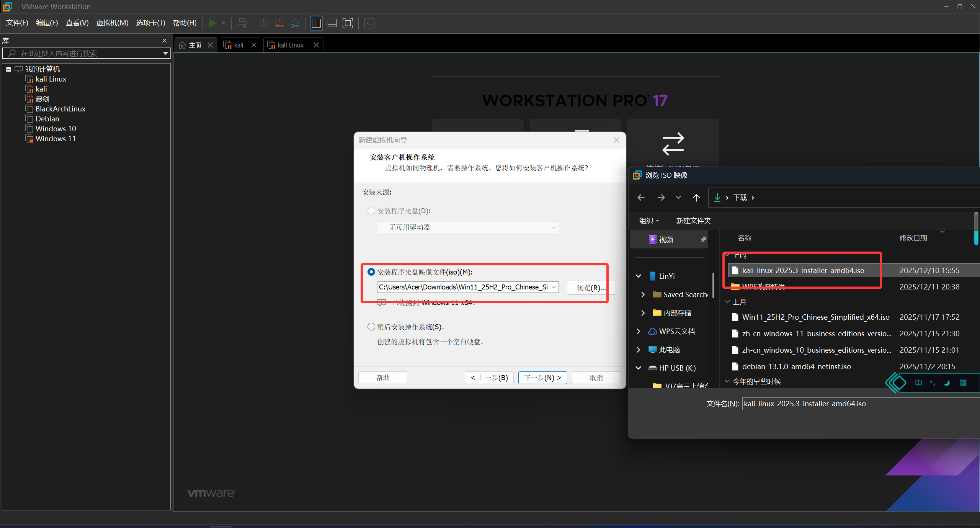Open the snapshot manager icon
Viewport: 980px width, 528px height.
coord(295,23)
